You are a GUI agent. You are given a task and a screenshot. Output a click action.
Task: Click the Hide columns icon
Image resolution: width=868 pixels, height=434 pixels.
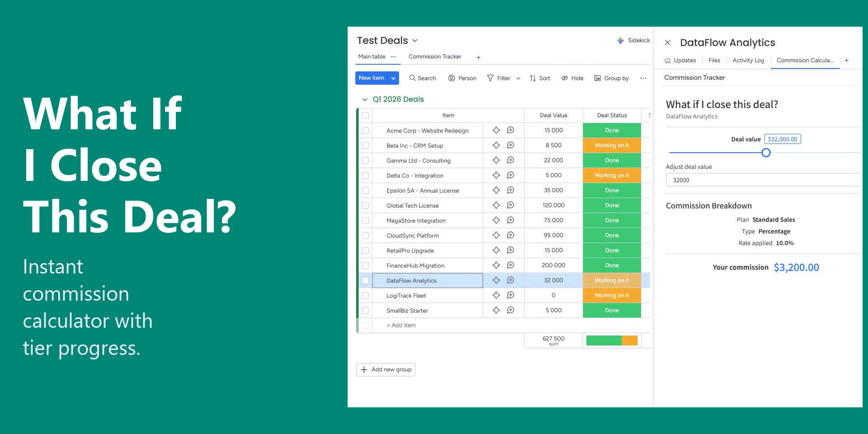coord(565,78)
